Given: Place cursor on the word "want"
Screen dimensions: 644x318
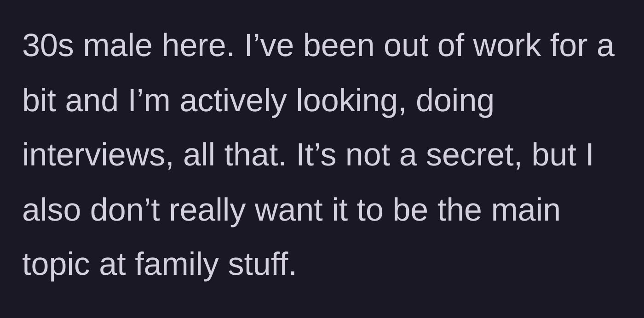Looking at the screenshot, I should 288,210.
